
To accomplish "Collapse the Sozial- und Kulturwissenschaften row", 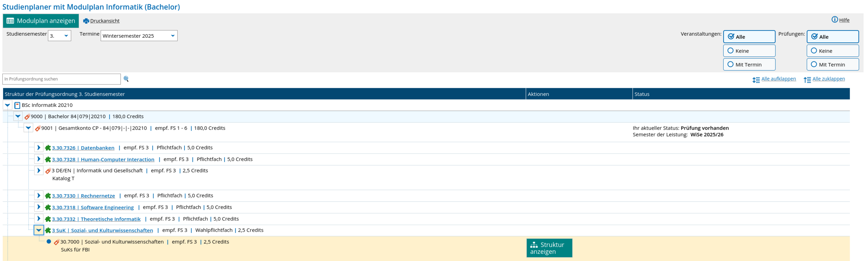I will 39,230.
